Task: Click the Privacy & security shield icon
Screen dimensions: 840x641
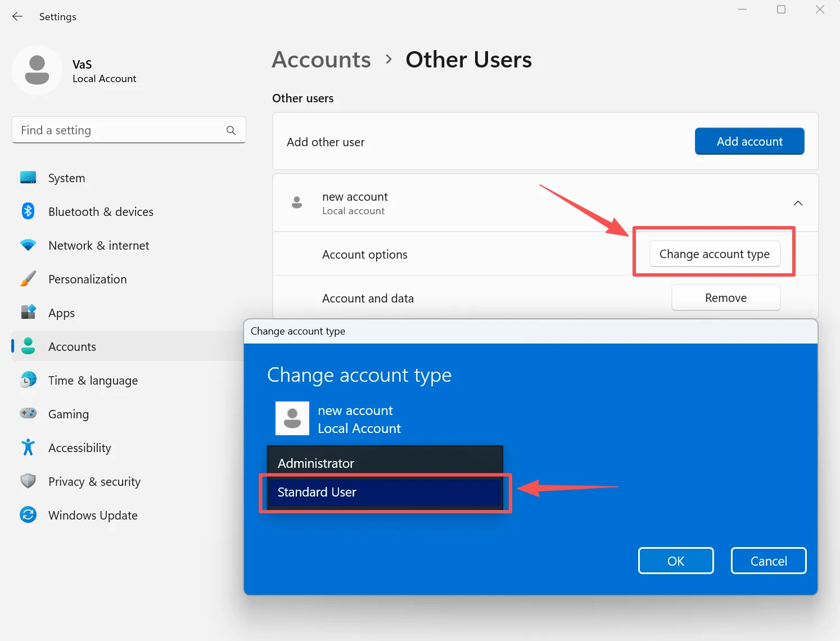Action: [28, 481]
